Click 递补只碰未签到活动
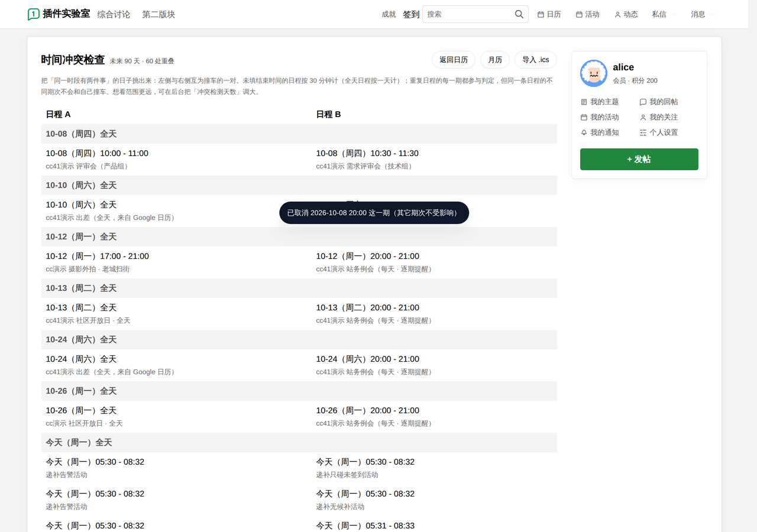This screenshot has width=757, height=532. 347,475
